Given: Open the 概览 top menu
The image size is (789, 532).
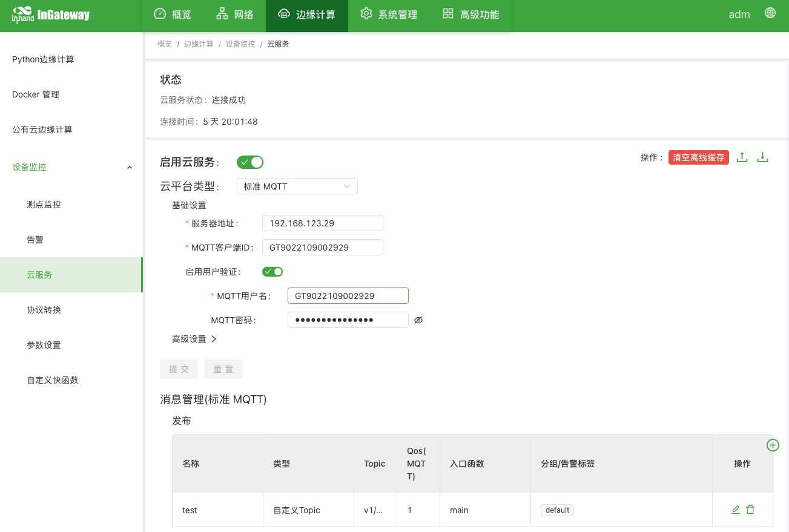Looking at the screenshot, I should point(173,15).
